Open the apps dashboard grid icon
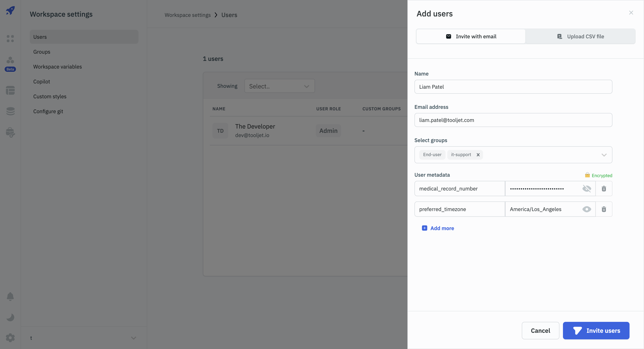 10,39
